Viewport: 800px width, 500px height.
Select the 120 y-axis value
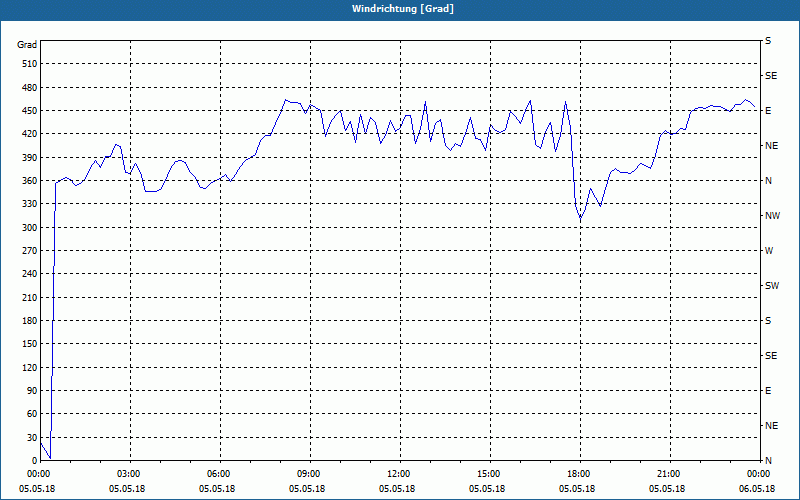coord(30,367)
